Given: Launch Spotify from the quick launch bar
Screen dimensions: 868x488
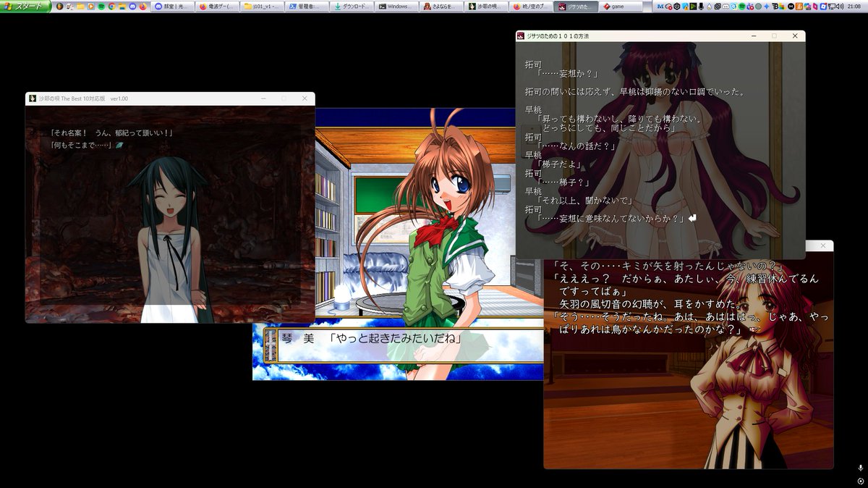Looking at the screenshot, I should point(101,7).
